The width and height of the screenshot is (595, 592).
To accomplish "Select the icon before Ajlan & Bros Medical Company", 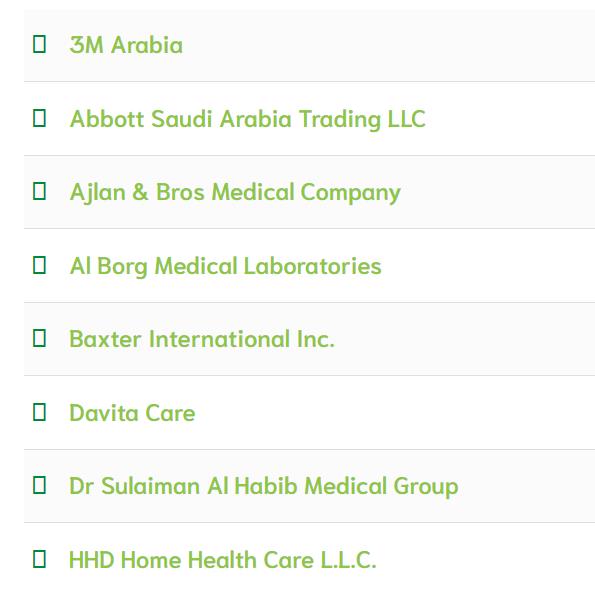I will click(x=39, y=191).
